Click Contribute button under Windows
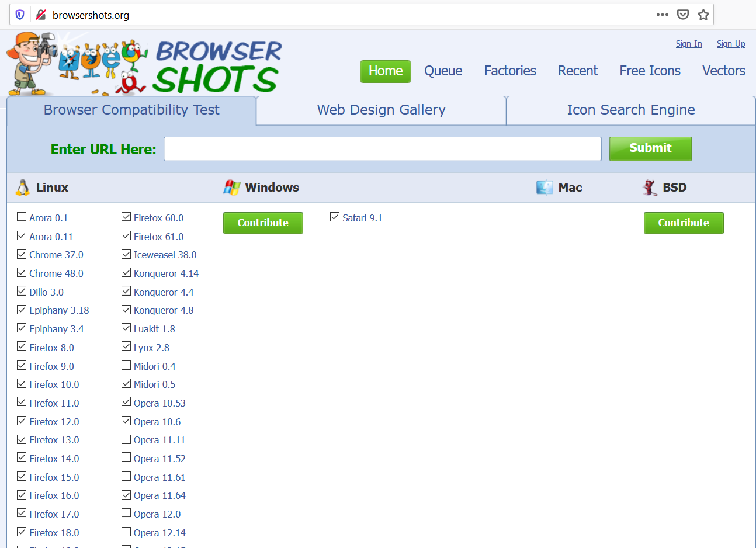The height and width of the screenshot is (548, 756). coord(263,223)
